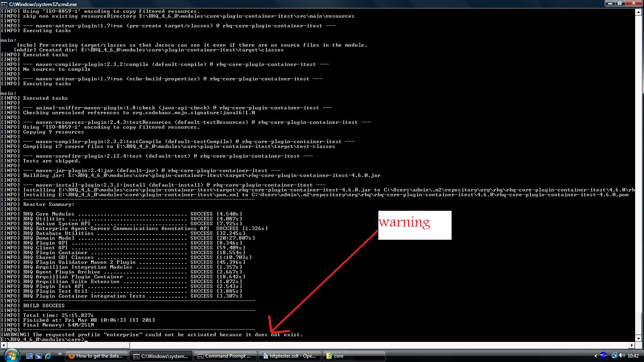Image resolution: width=644 pixels, height=362 pixels.
Task: Click 'Finished at: Fri Mar 08 10:06:33 IST 2013'
Action: pos(89,320)
